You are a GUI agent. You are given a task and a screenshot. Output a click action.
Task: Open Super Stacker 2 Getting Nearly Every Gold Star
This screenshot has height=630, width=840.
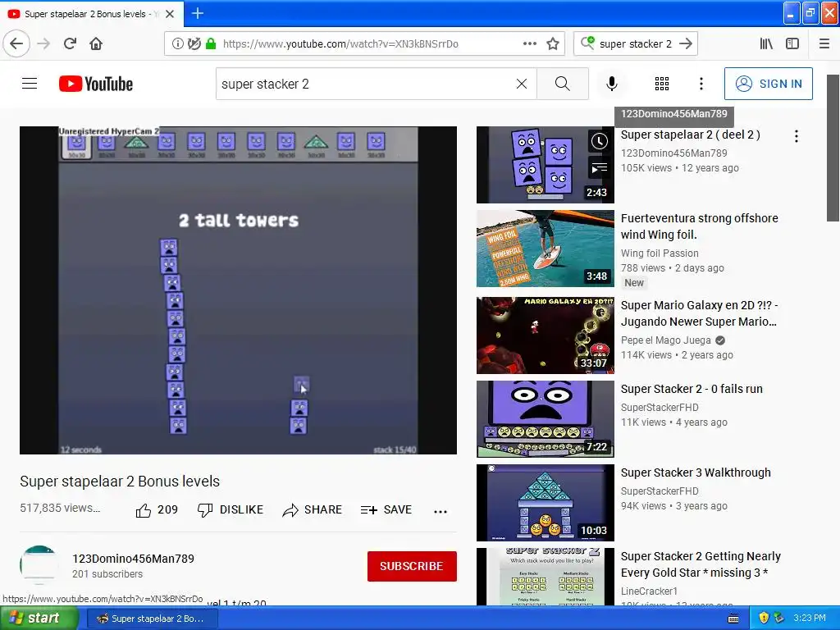tap(701, 564)
